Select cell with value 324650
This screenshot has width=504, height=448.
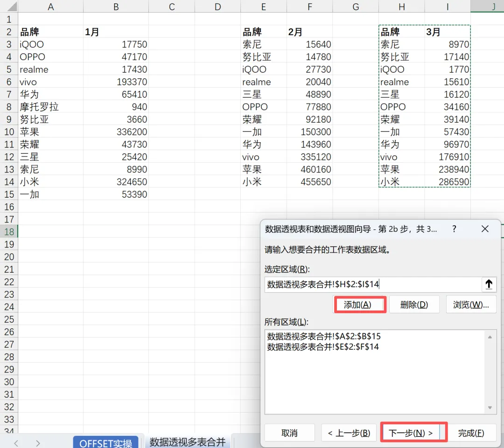[116, 182]
